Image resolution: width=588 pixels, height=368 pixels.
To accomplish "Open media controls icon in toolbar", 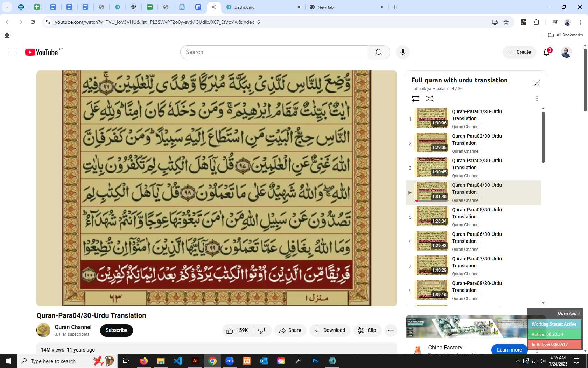I will (555, 22).
